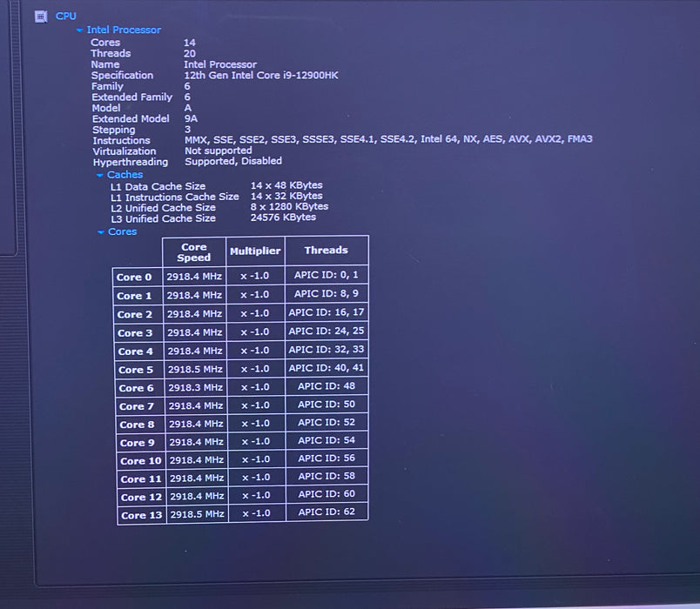Click the APIC ID: 58 cell
Screen dimensions: 700x609
(326, 476)
